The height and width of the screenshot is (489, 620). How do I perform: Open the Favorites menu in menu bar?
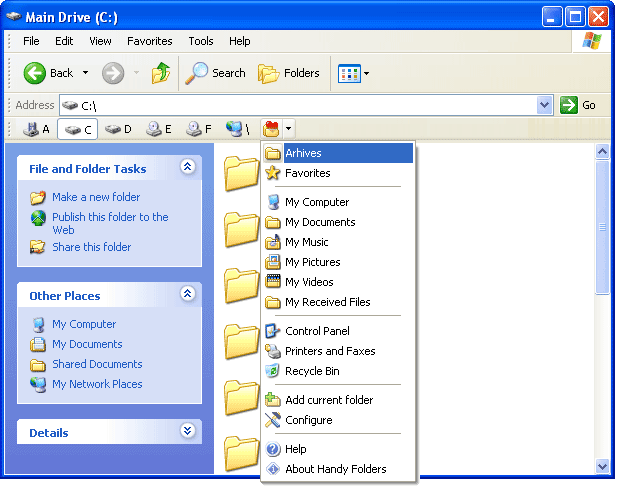(x=149, y=41)
